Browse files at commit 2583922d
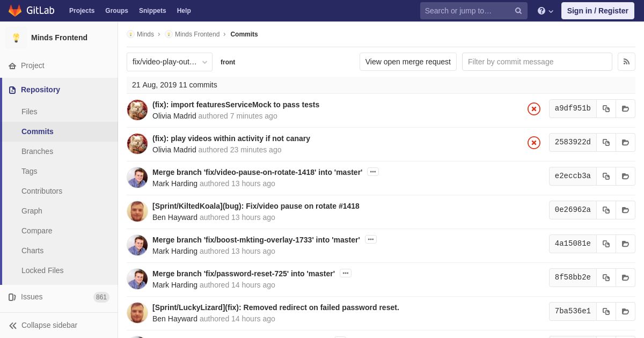 625,142
